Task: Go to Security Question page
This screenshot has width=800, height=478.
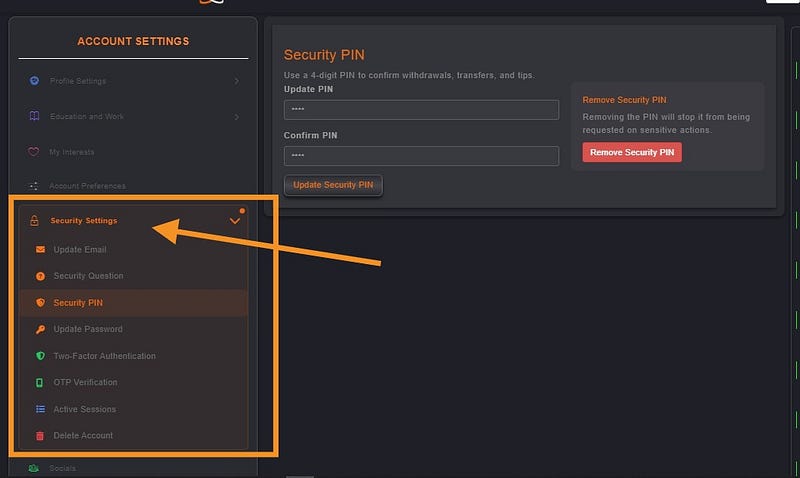Action: 88,276
